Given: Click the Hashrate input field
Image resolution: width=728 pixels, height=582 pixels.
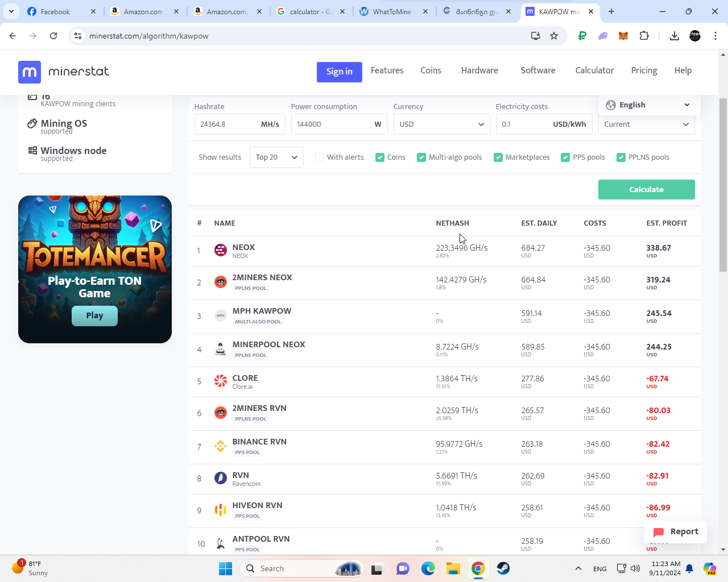Looking at the screenshot, I should tap(227, 124).
